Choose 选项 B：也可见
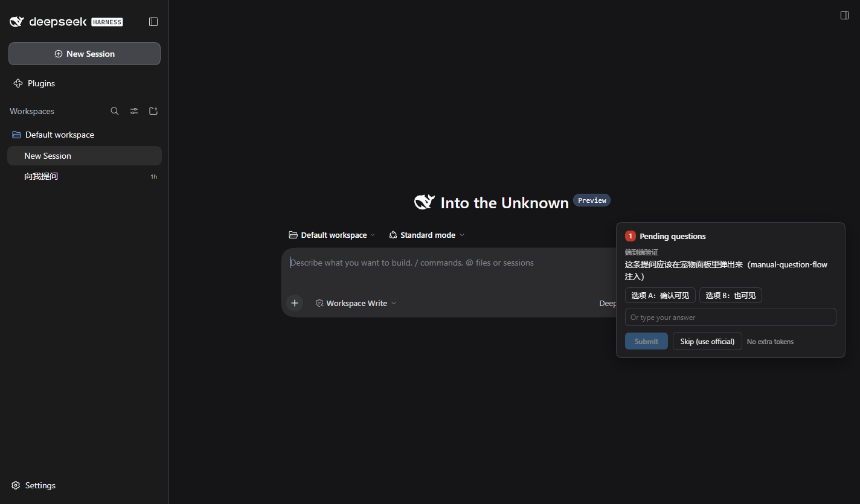860x504 pixels. (731, 295)
